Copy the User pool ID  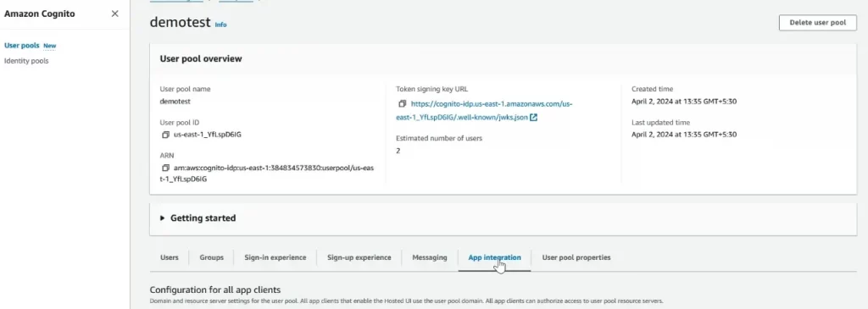click(x=165, y=135)
